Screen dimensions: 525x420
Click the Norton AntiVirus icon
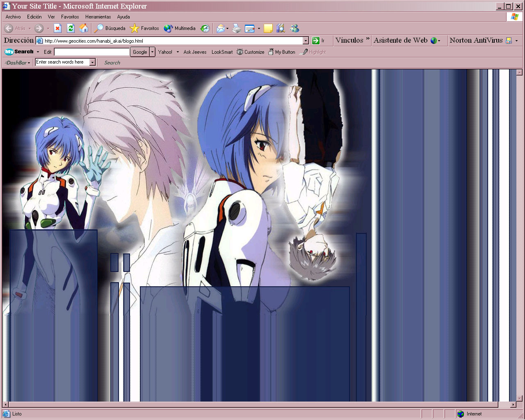(509, 41)
